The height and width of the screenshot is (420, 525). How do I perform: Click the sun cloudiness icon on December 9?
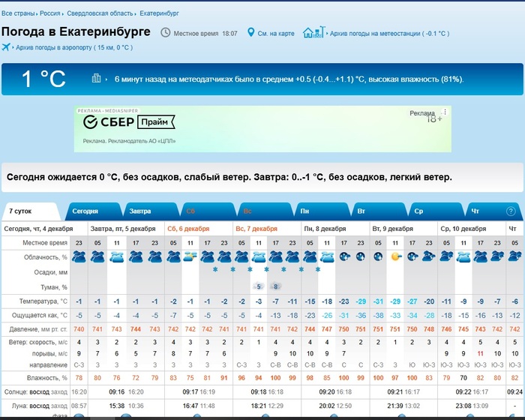(x=395, y=235)
